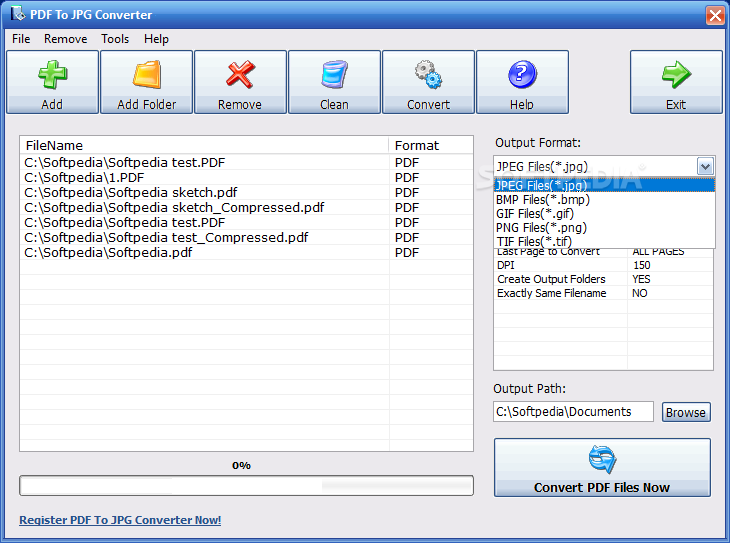Image resolution: width=730 pixels, height=543 pixels.
Task: Click the blue swirl conversion icon
Action: click(x=602, y=459)
